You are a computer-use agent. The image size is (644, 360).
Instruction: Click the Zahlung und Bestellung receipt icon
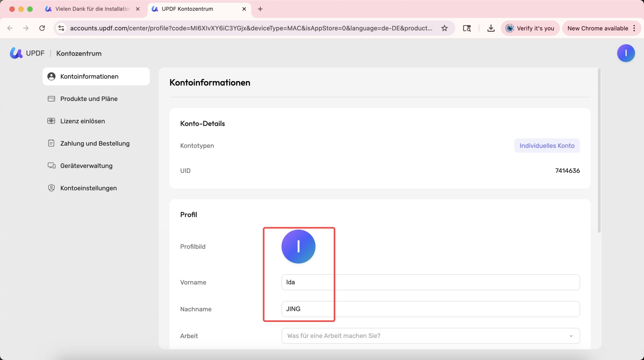point(51,143)
